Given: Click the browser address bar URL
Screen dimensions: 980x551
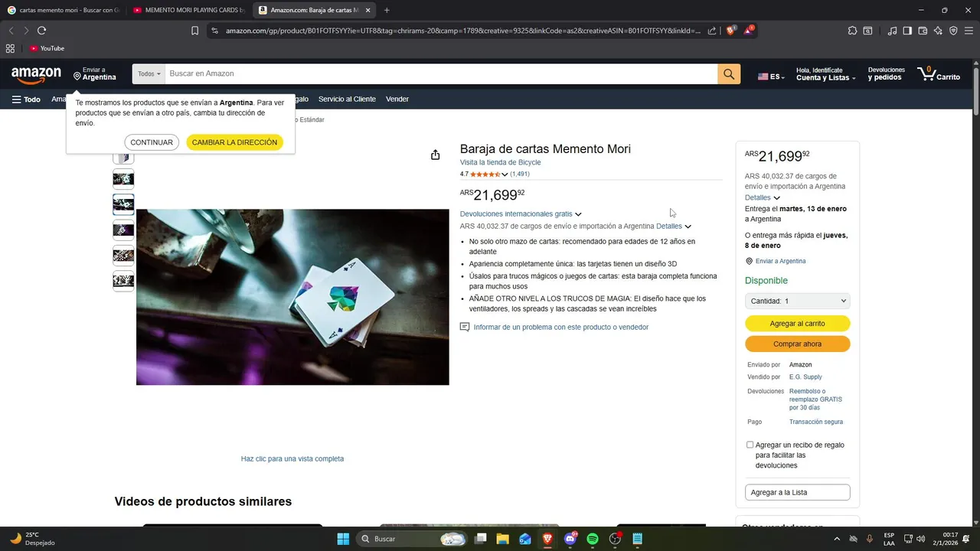Looking at the screenshot, I should tap(462, 31).
